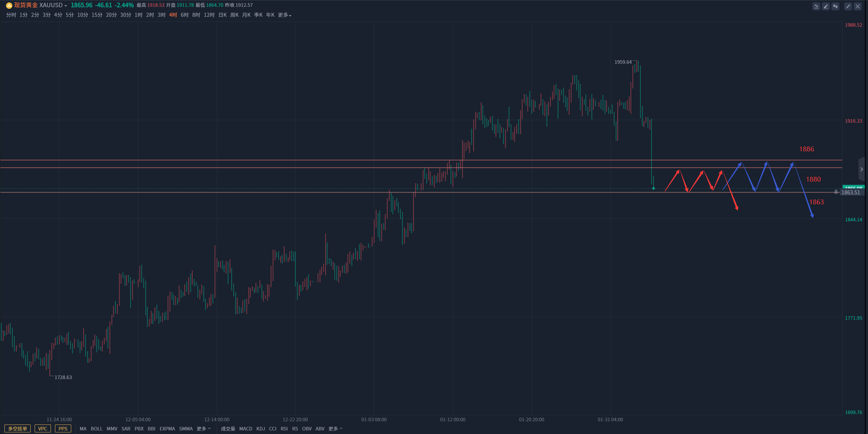
Task: Select the 2分 timeframe
Action: [x=35, y=15]
